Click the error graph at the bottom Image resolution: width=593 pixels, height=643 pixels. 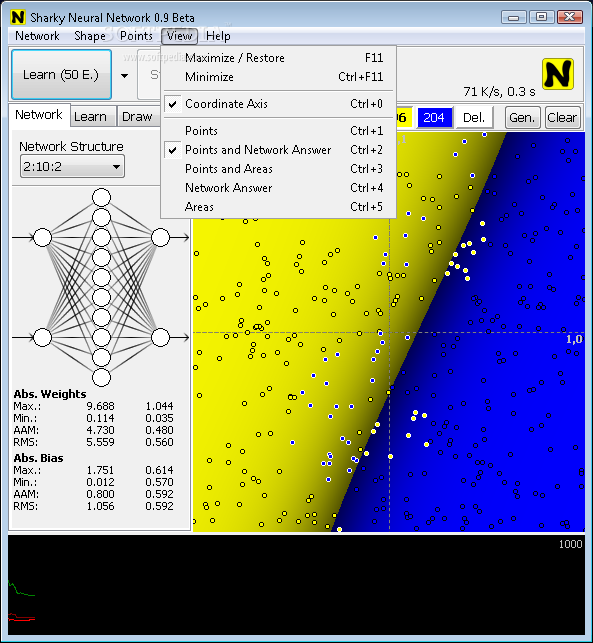296,586
